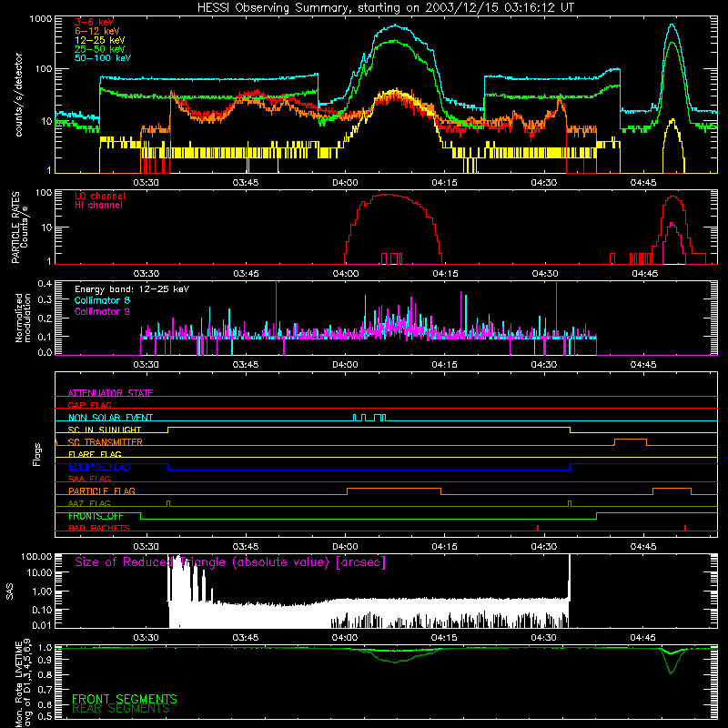Click the NON_SOLAR_EVENT pulses after 04:00

[369, 418]
